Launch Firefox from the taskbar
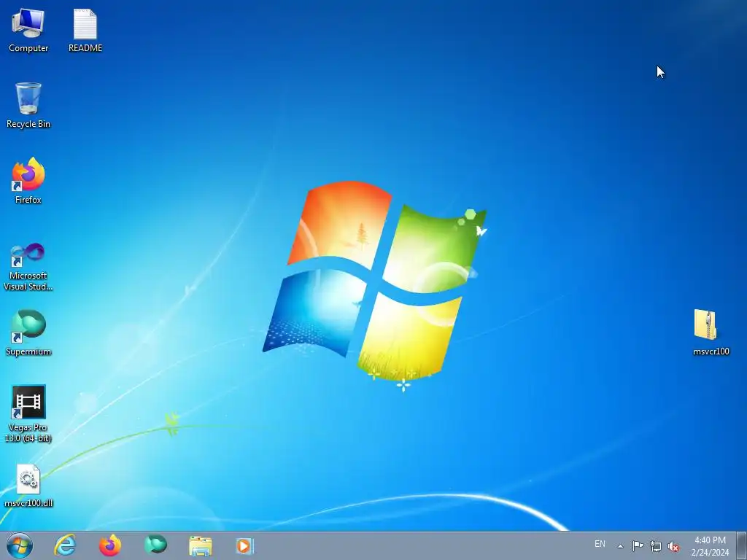747x560 pixels. pos(110,545)
